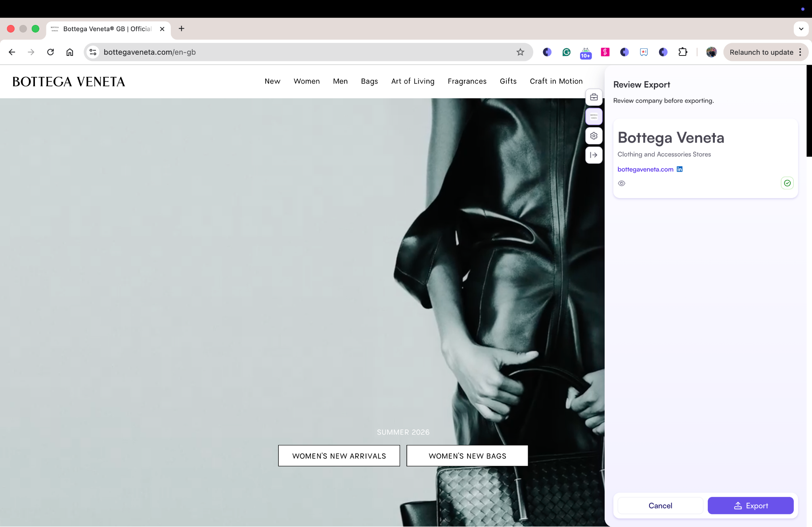Select the Bottega Veneta company thumbnail in sidebar
Viewport: 812px width, 527px height.
coord(594,116)
